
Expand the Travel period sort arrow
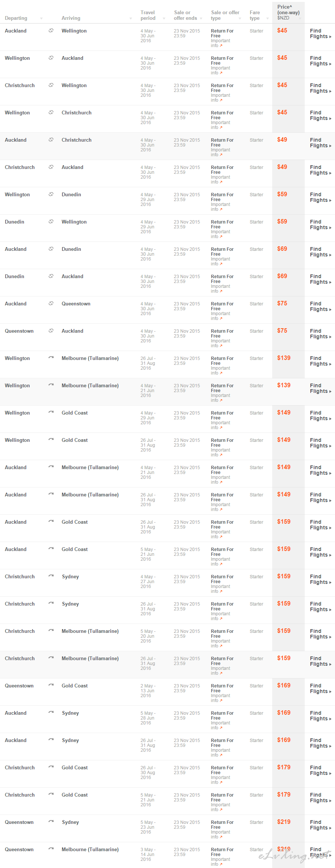[164, 19]
